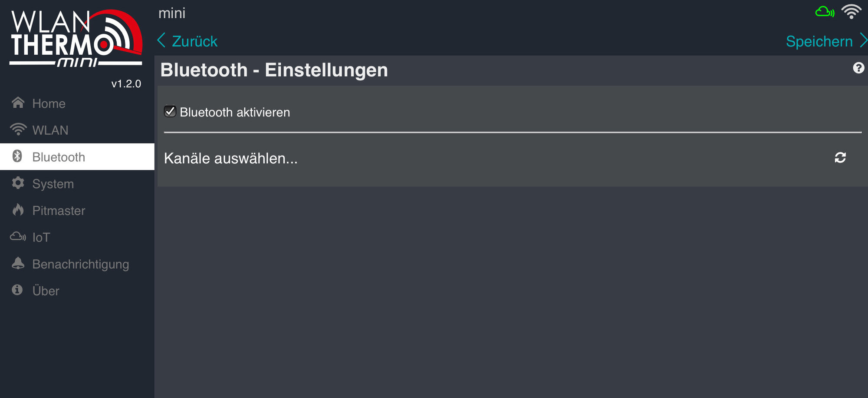Click the refresh channels icon

(x=840, y=158)
